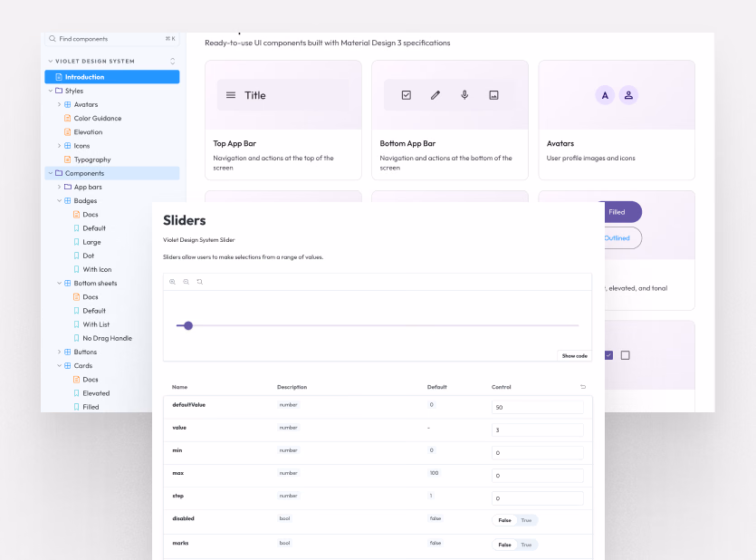Click the Outlined button preview
The image size is (756, 560).
[x=623, y=237]
